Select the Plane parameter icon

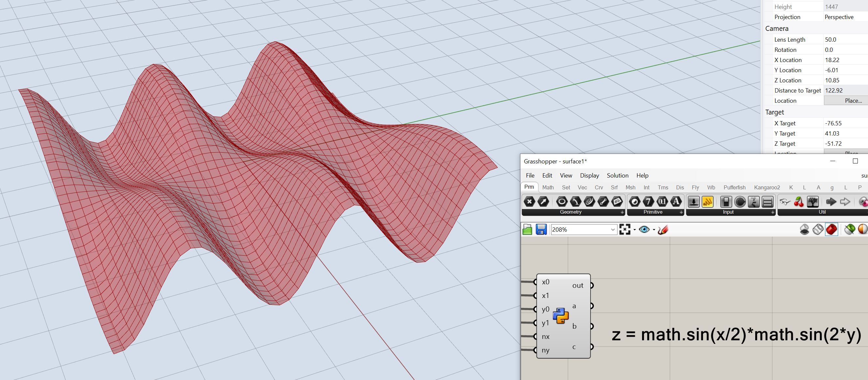tap(617, 201)
